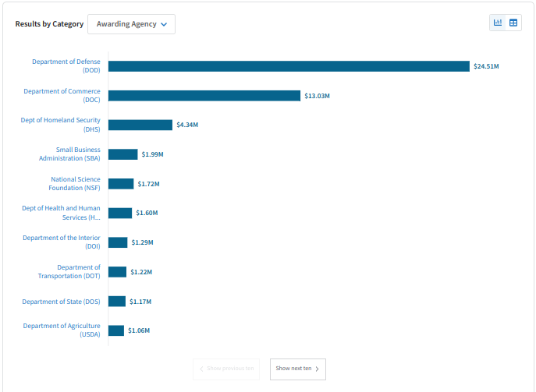Select the Department of Defense bar
Screen dimensions: 536x392
click(x=289, y=66)
